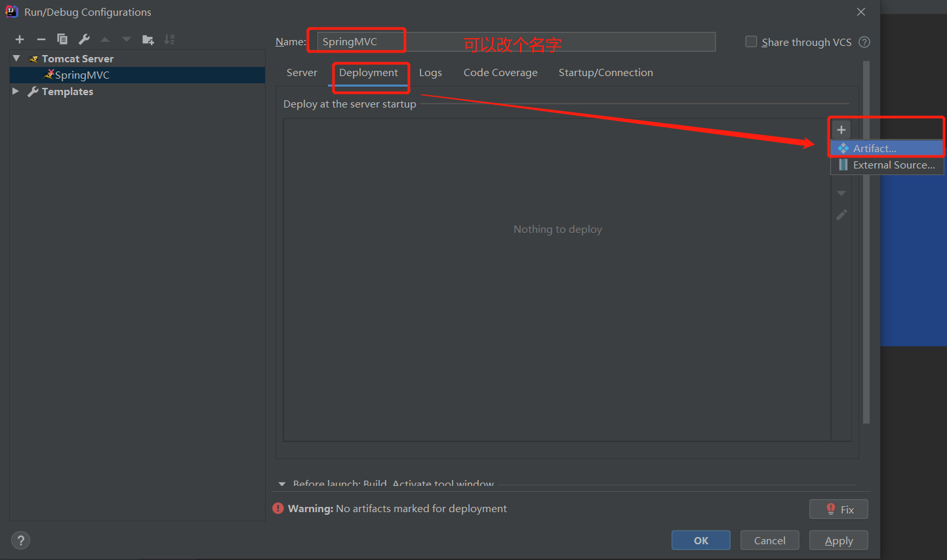Click the 'Deploy at the server startup' label
Image resolution: width=947 pixels, height=560 pixels.
350,104
